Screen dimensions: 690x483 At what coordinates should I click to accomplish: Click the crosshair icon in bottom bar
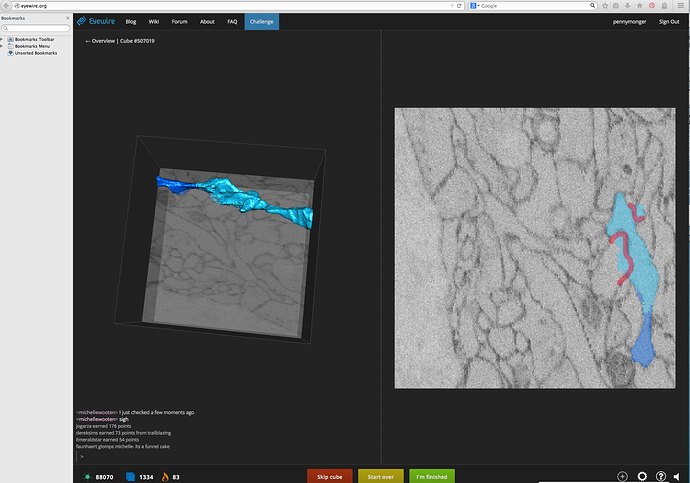[623, 477]
